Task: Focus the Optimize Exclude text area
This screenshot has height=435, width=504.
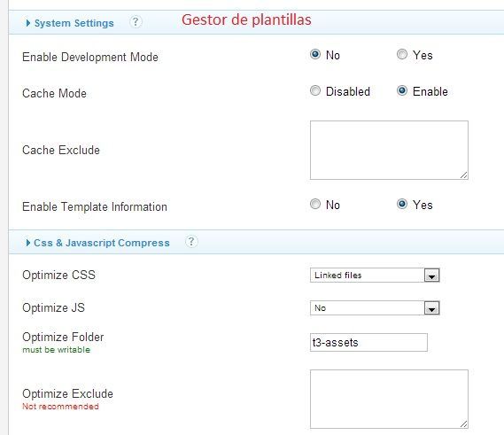Action: pos(389,399)
